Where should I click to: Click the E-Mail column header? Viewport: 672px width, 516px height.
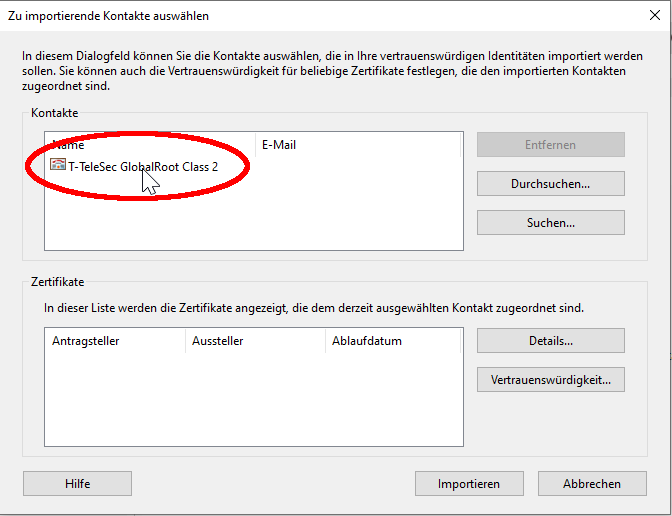pyautogui.click(x=358, y=145)
